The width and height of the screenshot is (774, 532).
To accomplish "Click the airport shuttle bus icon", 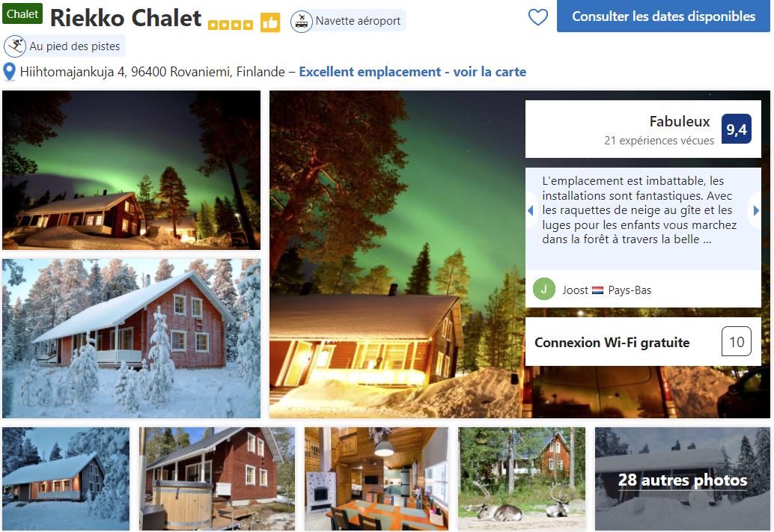I will (301, 21).
